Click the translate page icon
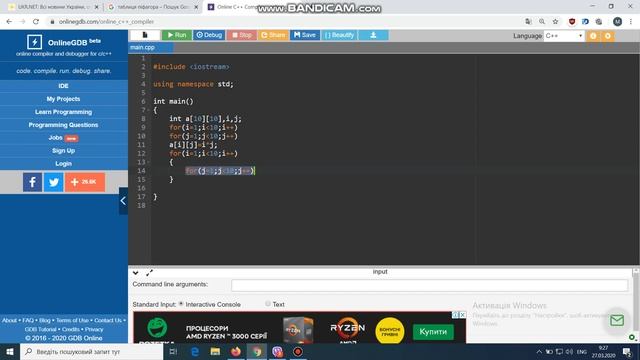 point(529,22)
